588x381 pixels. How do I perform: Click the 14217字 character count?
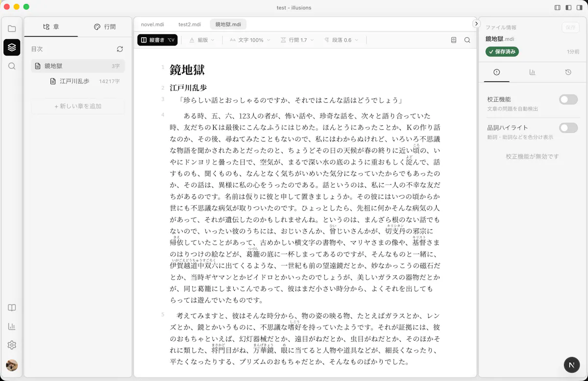pos(109,81)
